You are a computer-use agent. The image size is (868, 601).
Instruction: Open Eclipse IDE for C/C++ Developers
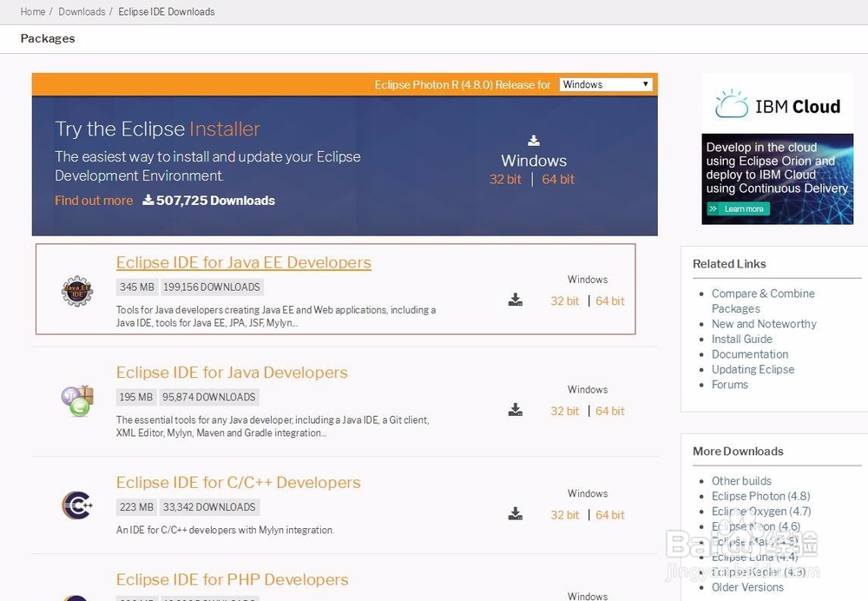(238, 483)
